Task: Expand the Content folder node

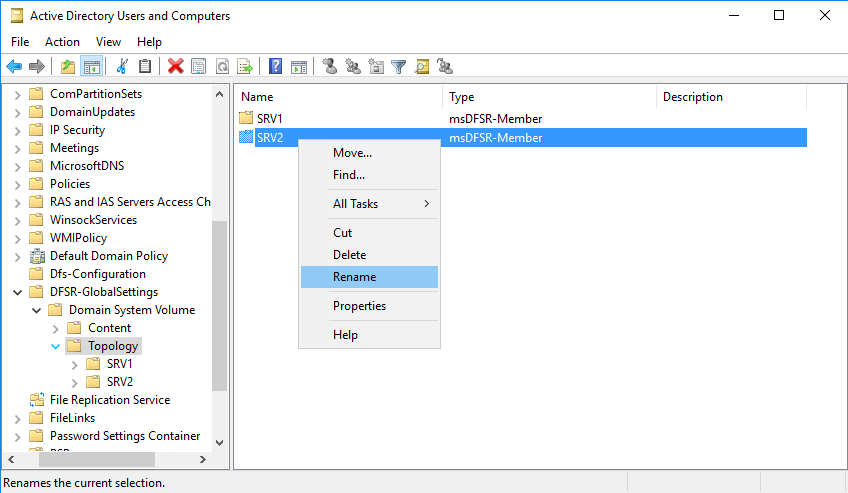Action: pyautogui.click(x=55, y=328)
